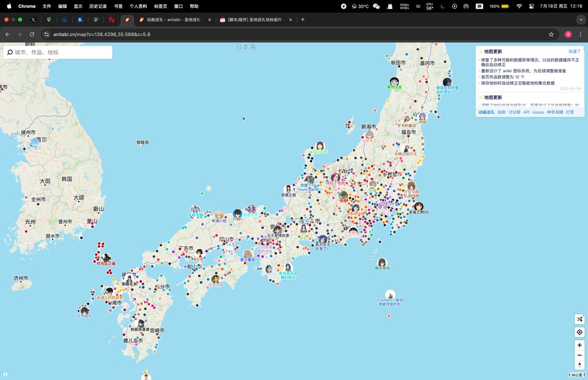The width and height of the screenshot is (588, 380).
Task: Close the 动画巡礼 - anitabi tab
Action: [210, 20]
